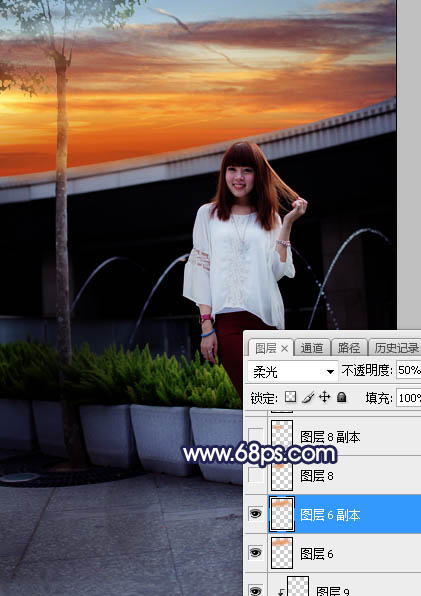This screenshot has height=596, width=421.
Task: Show the 图层 8 layer
Action: point(255,475)
